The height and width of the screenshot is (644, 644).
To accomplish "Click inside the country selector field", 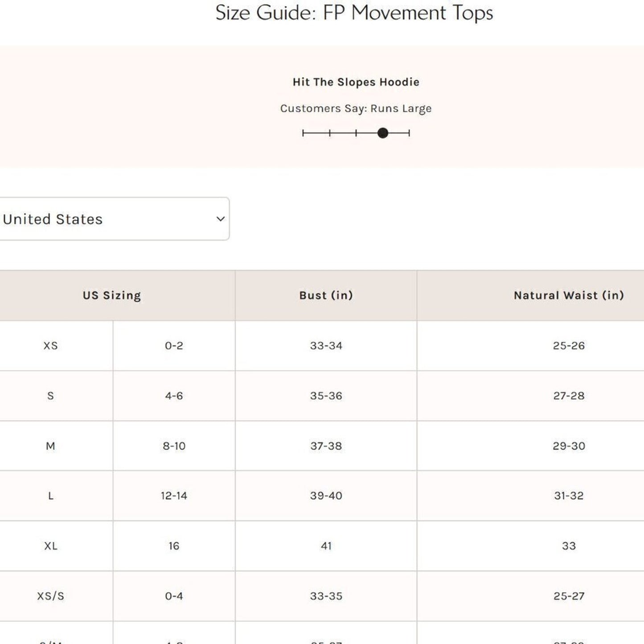I will [x=89, y=218].
